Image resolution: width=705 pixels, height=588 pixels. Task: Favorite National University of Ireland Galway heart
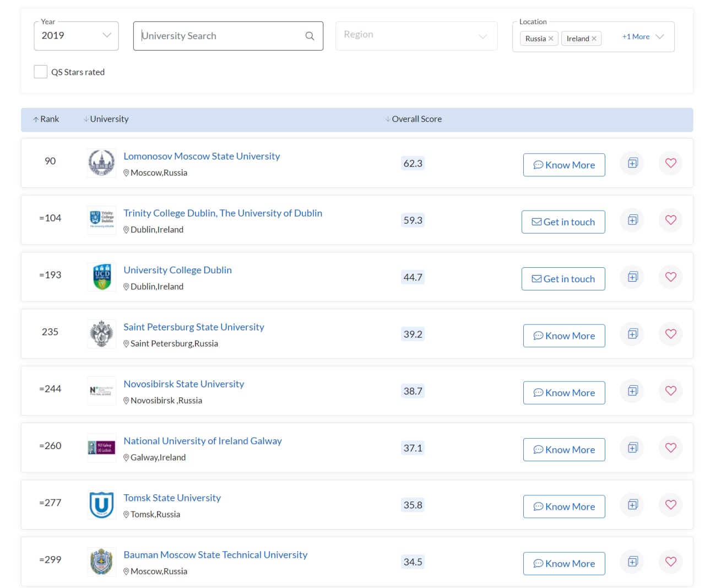click(x=670, y=447)
